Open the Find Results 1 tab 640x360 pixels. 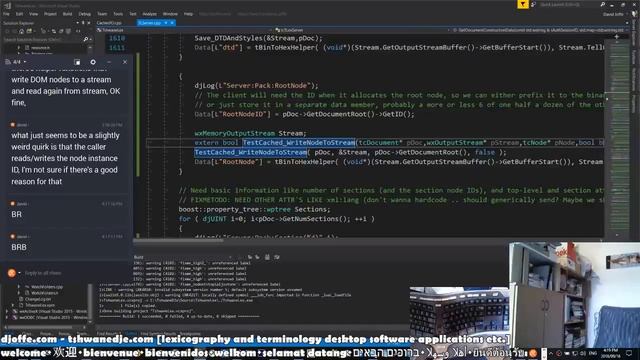(109, 334)
